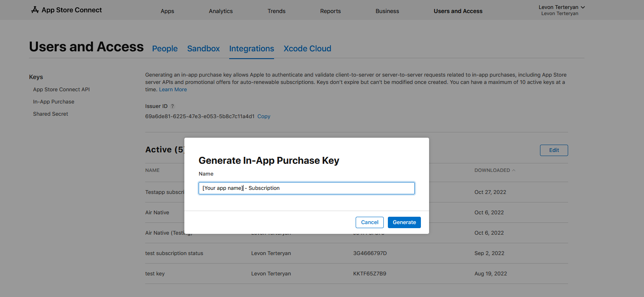
Task: Click the Aug 19, 2022 download date
Action: tap(491, 274)
